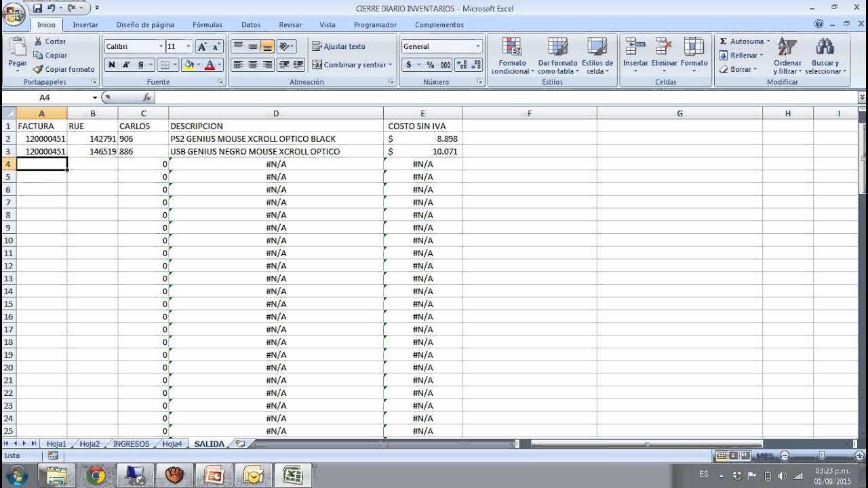The image size is (868, 488).
Task: Select column D header
Action: (276, 113)
